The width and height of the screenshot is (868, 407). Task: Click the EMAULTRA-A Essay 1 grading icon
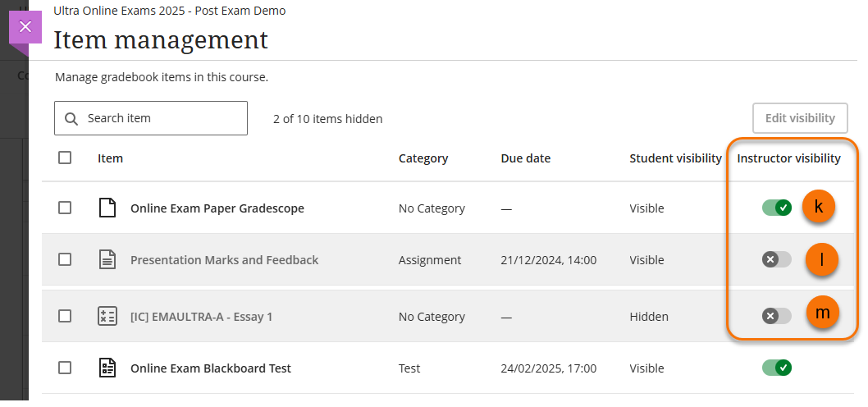[107, 317]
